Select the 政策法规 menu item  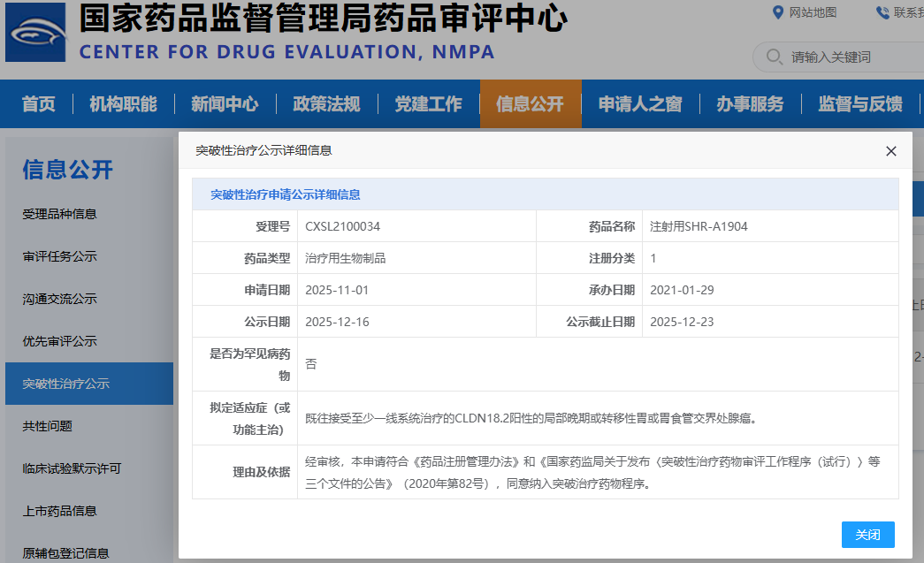(x=326, y=104)
